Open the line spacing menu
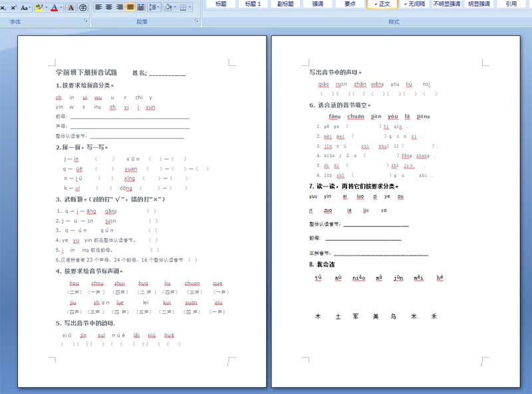Image resolution: width=532 pixels, height=394 pixels. [x=154, y=7]
